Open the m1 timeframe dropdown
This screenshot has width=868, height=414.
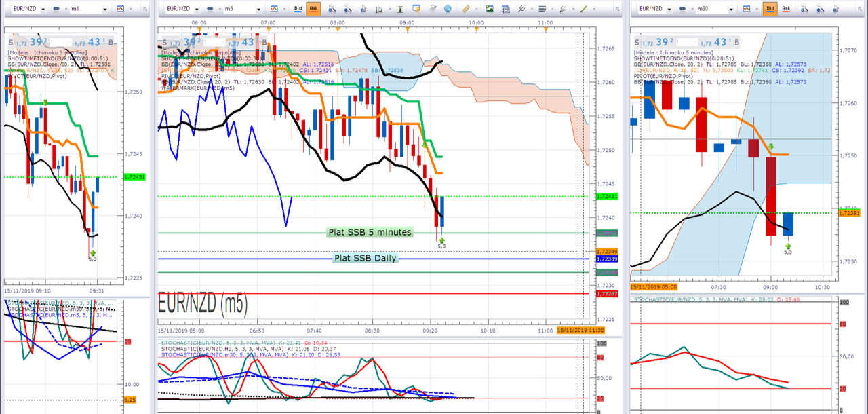point(105,10)
